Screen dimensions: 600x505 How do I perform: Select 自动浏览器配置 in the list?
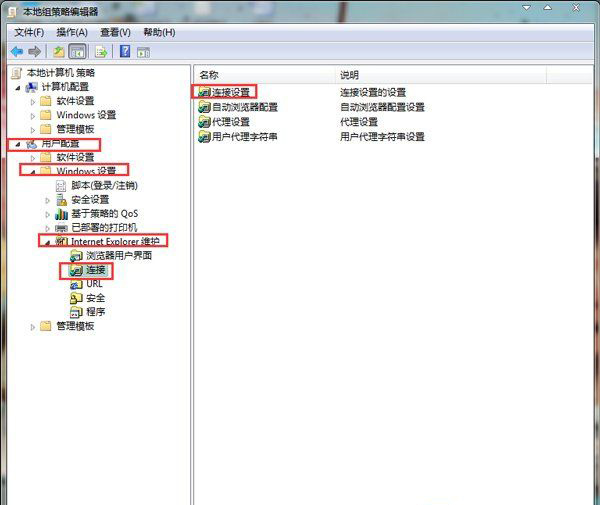(x=244, y=107)
